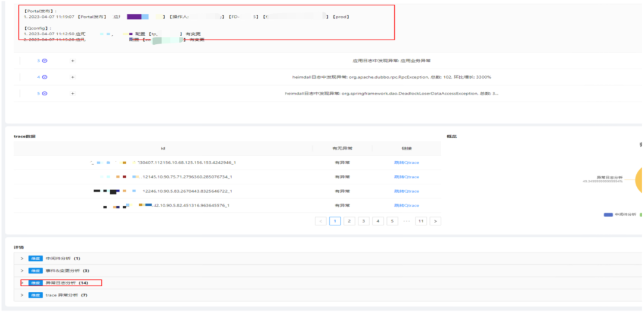The height and width of the screenshot is (315, 644).
Task: Go to next page with right arrow
Action: coord(435,221)
